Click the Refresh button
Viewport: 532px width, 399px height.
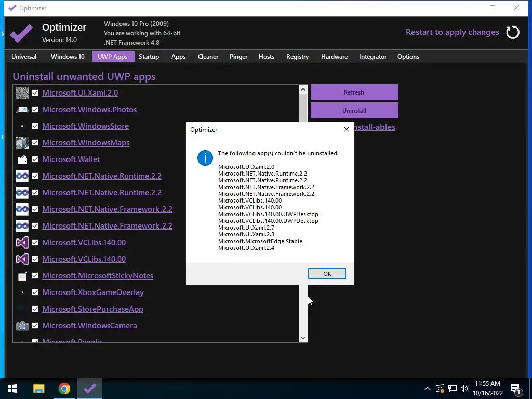(354, 92)
